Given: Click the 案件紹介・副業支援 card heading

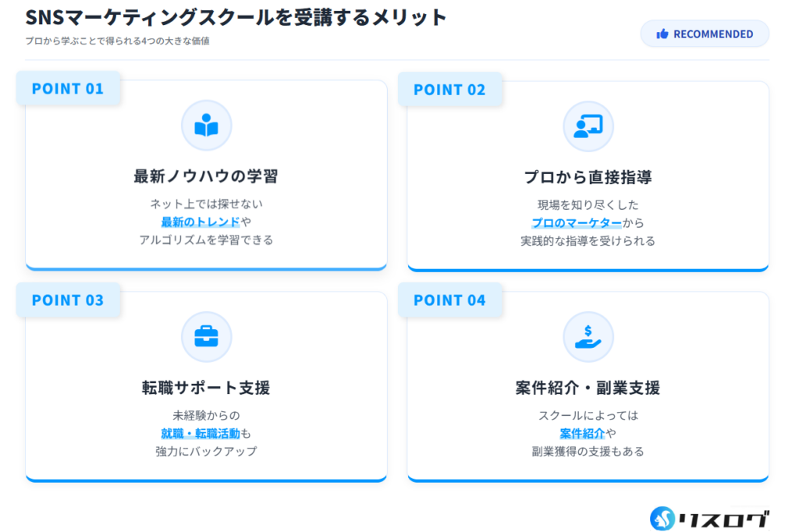Looking at the screenshot, I should point(588,387).
